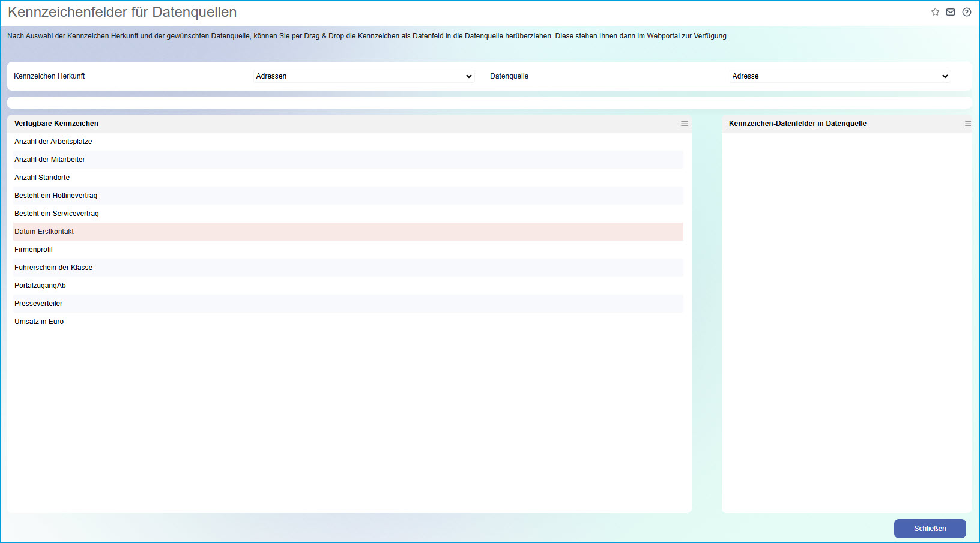Open Kennzeichen-Datenfelder panel menu icon
This screenshot has height=543, width=980.
(967, 124)
